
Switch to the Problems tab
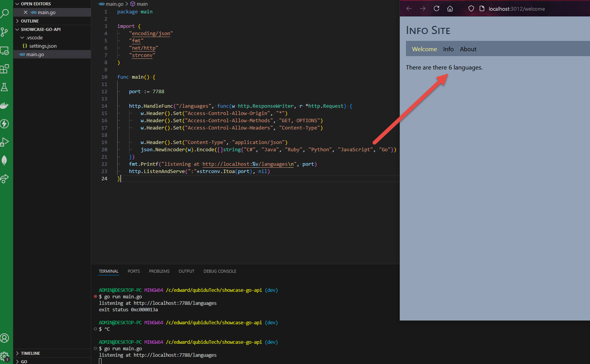159,271
